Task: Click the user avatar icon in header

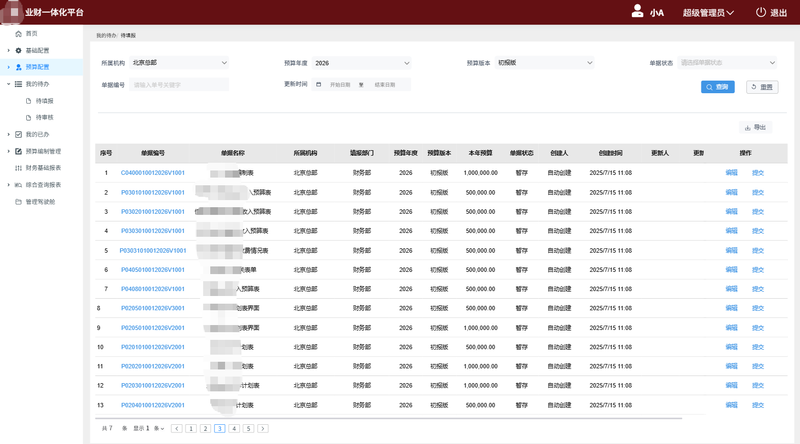Action: (638, 12)
